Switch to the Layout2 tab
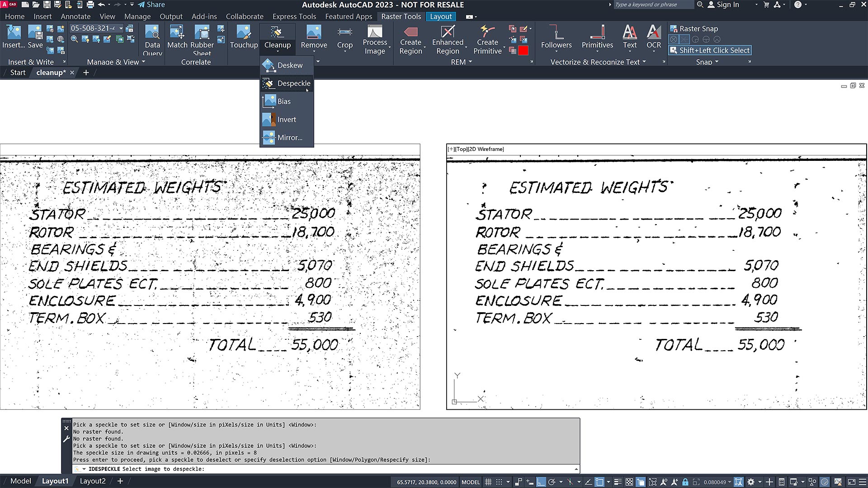Viewport: 868px width, 488px height. [93, 481]
